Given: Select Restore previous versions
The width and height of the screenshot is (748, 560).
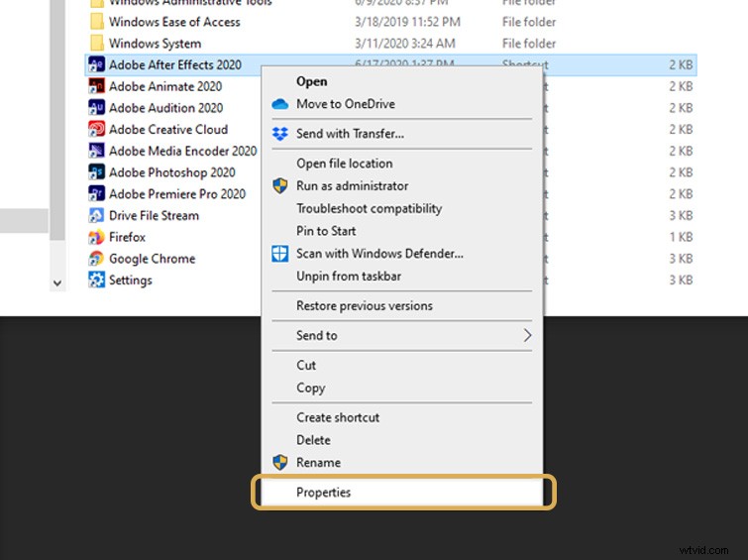Looking at the screenshot, I should pos(365,305).
